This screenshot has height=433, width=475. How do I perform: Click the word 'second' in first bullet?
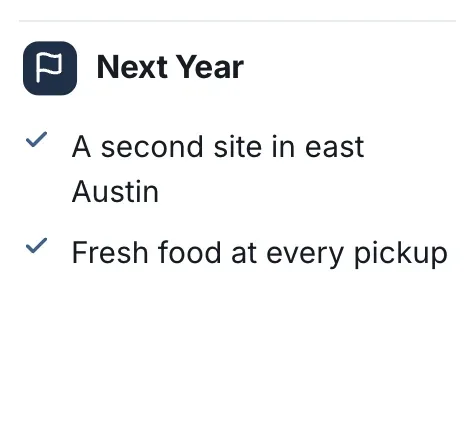152,147
